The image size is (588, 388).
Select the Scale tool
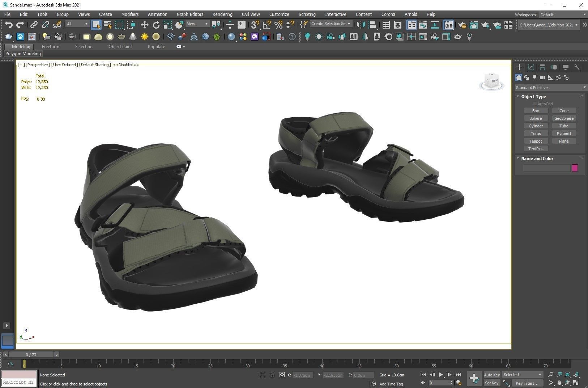click(167, 25)
